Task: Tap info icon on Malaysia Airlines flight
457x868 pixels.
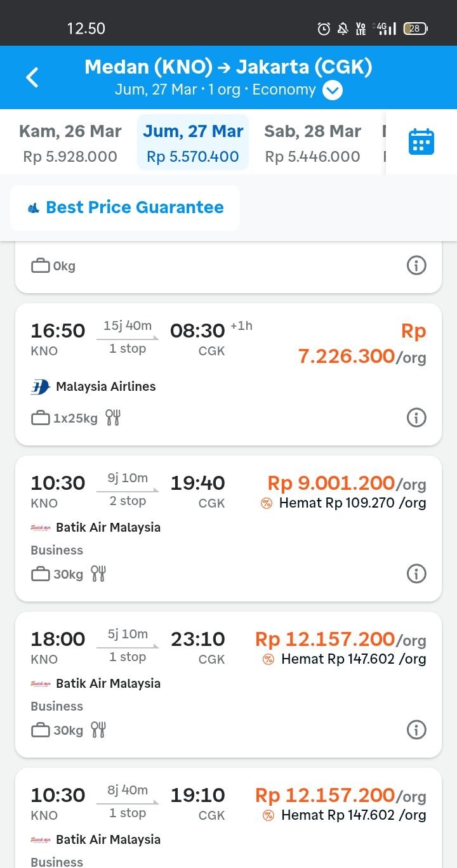Action: (416, 418)
